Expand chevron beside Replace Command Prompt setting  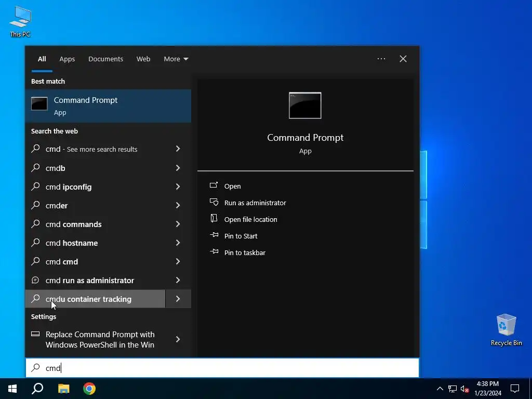(178, 339)
